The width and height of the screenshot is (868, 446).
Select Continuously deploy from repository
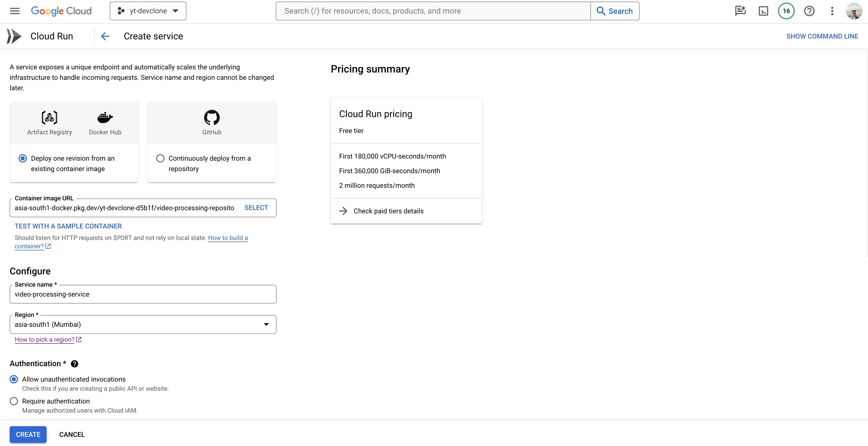(160, 158)
